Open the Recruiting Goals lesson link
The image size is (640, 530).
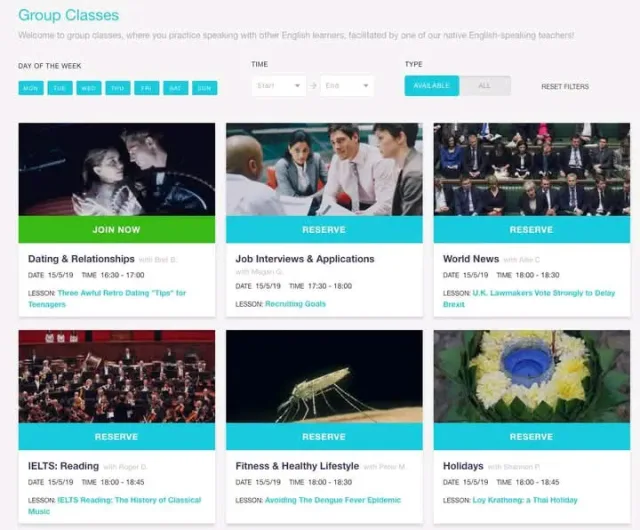pyautogui.click(x=296, y=304)
